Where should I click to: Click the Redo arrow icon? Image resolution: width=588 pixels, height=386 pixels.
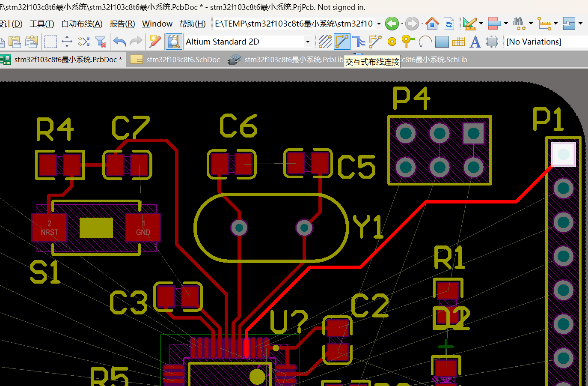pos(136,42)
